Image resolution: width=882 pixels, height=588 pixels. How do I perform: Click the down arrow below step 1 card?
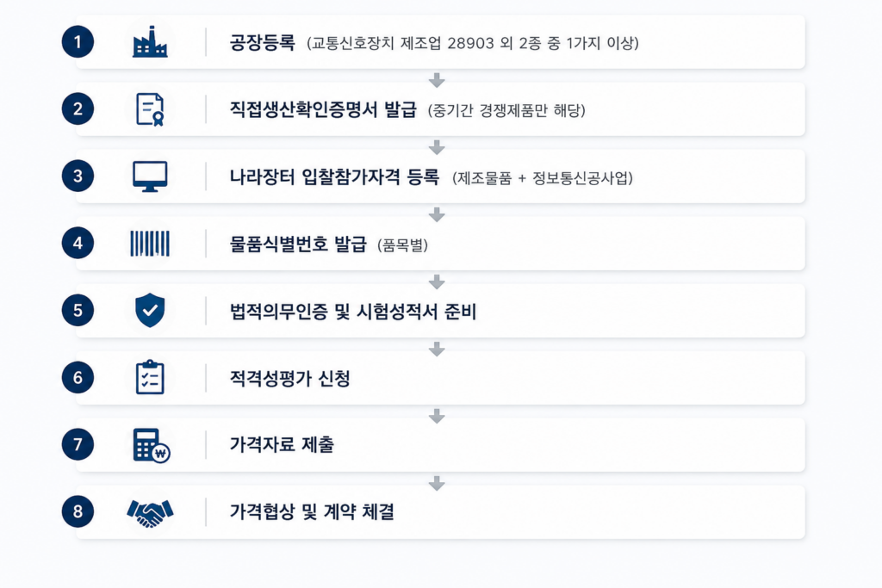[x=437, y=80]
